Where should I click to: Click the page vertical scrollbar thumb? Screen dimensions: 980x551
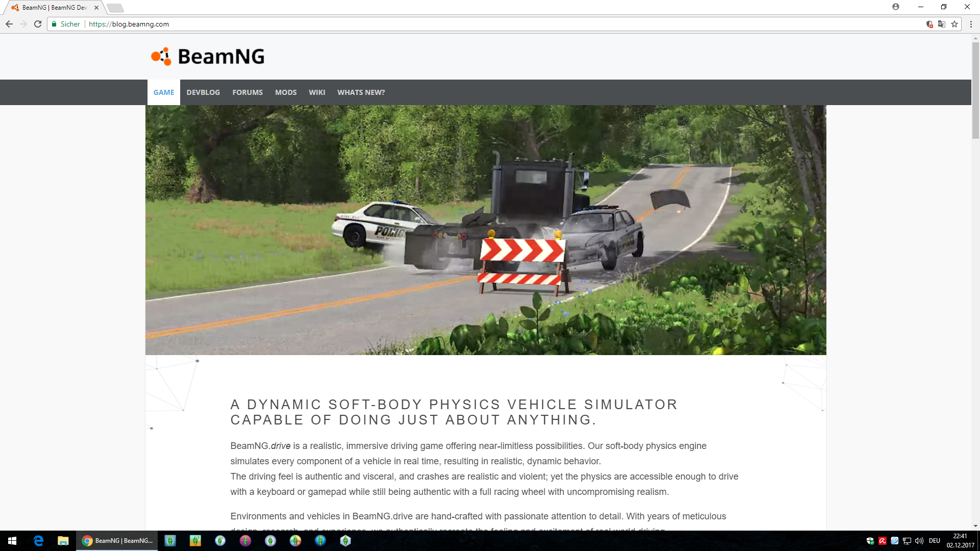click(x=975, y=90)
